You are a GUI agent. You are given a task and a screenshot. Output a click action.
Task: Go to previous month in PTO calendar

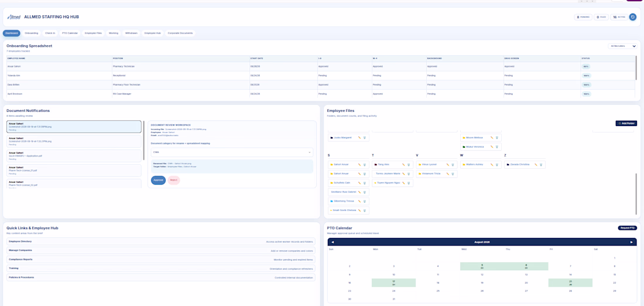click(x=333, y=242)
